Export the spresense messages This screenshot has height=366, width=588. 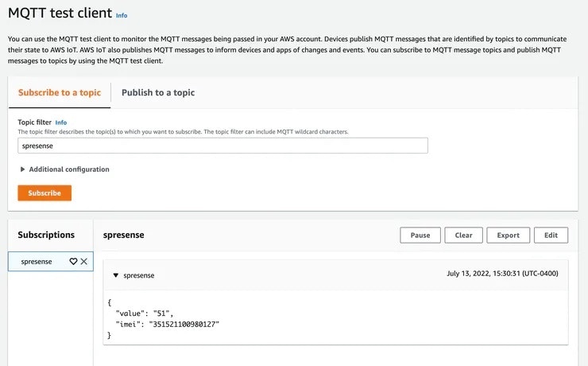click(508, 236)
